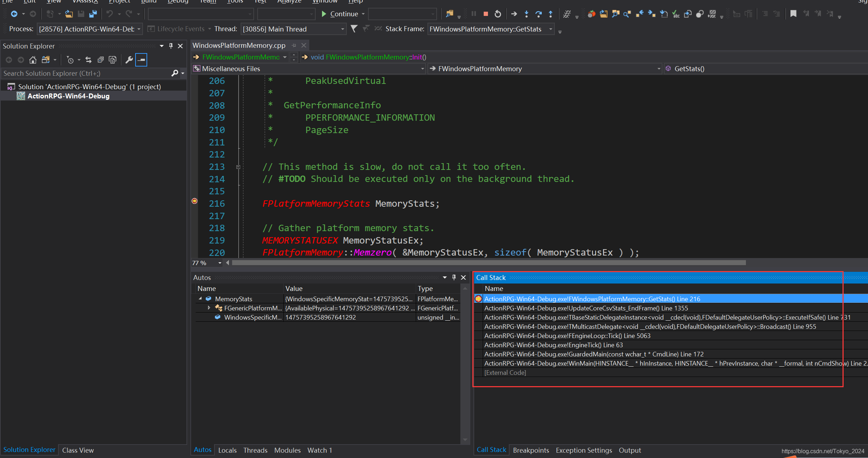Click the Step Into arrow icon
The height and width of the screenshot is (458, 868).
tap(527, 14)
